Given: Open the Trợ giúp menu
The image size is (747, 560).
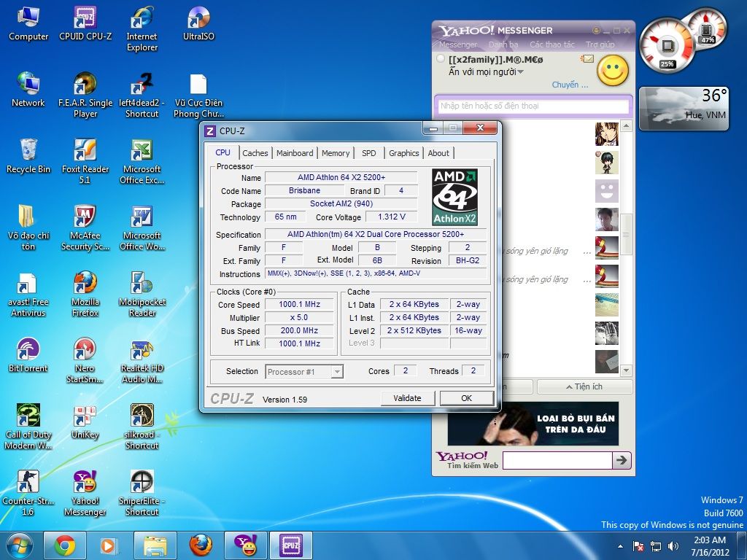Looking at the screenshot, I should pos(600,44).
